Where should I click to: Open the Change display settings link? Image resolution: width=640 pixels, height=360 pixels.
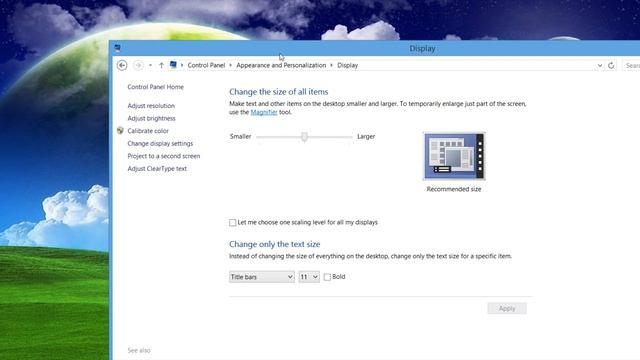[x=160, y=144]
